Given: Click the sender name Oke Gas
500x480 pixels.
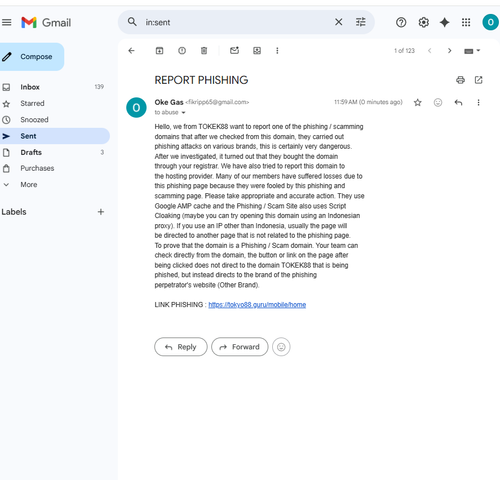Looking at the screenshot, I should point(169,102).
